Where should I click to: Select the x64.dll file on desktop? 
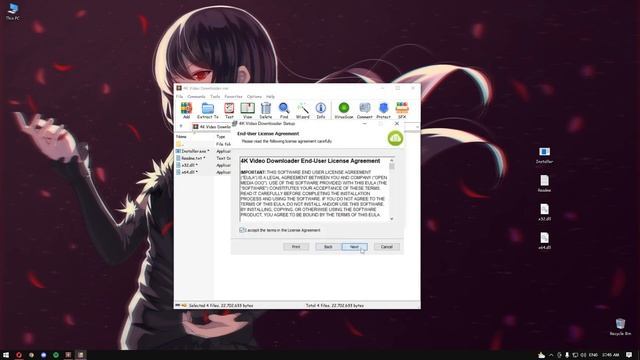544,241
